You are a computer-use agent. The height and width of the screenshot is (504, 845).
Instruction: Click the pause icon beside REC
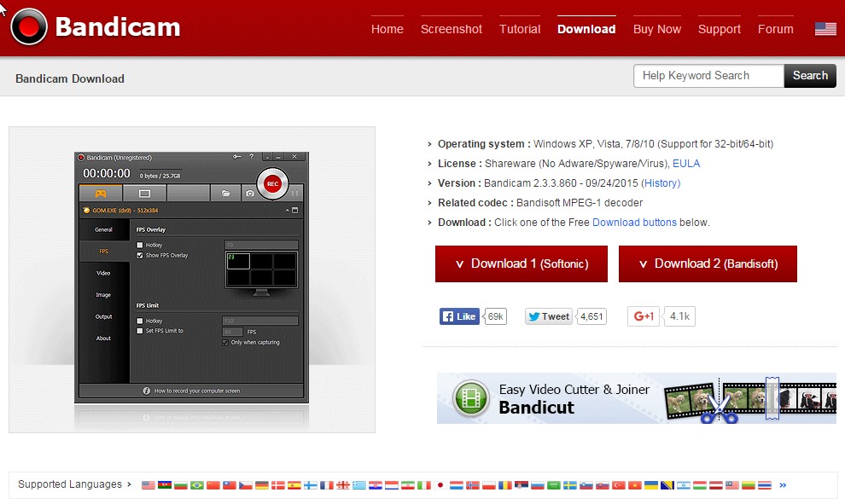pos(294,193)
